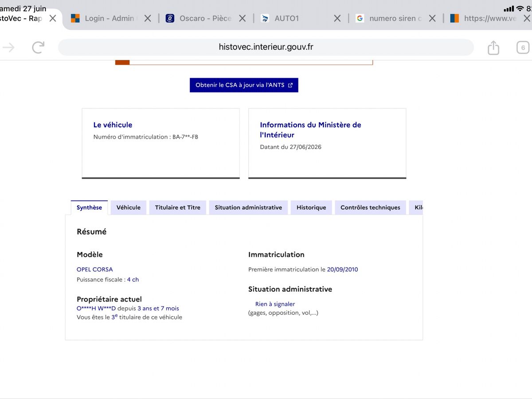Click Obtenir le CSA à jour via l'ANTS

pos(244,85)
